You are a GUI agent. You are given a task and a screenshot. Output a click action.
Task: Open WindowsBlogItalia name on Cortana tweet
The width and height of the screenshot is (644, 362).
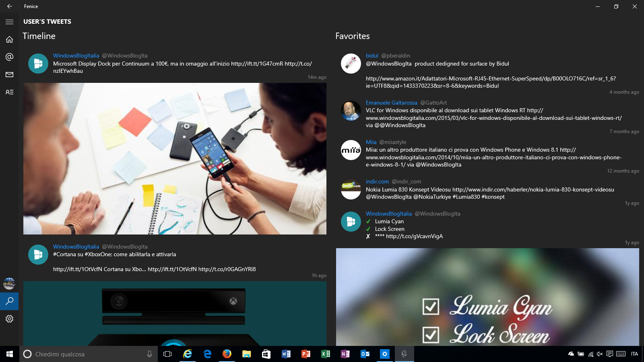point(76,247)
